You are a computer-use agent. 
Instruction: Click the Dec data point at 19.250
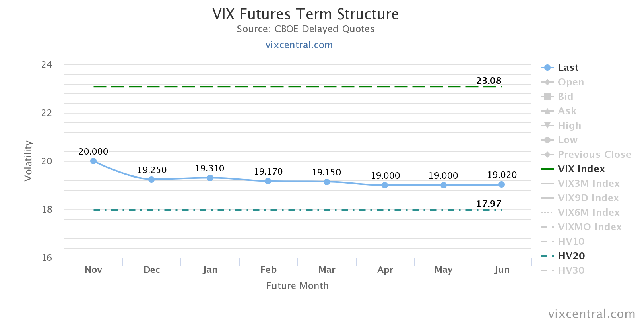(151, 180)
